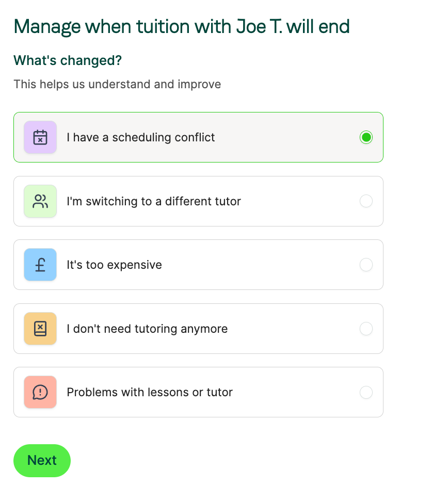Click the tutor name 'Joe T.' in title

pos(259,27)
